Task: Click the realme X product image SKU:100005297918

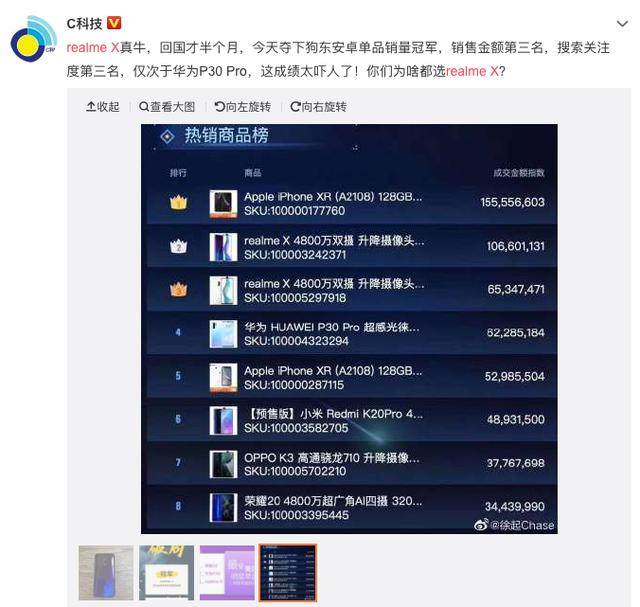Action: point(223,290)
